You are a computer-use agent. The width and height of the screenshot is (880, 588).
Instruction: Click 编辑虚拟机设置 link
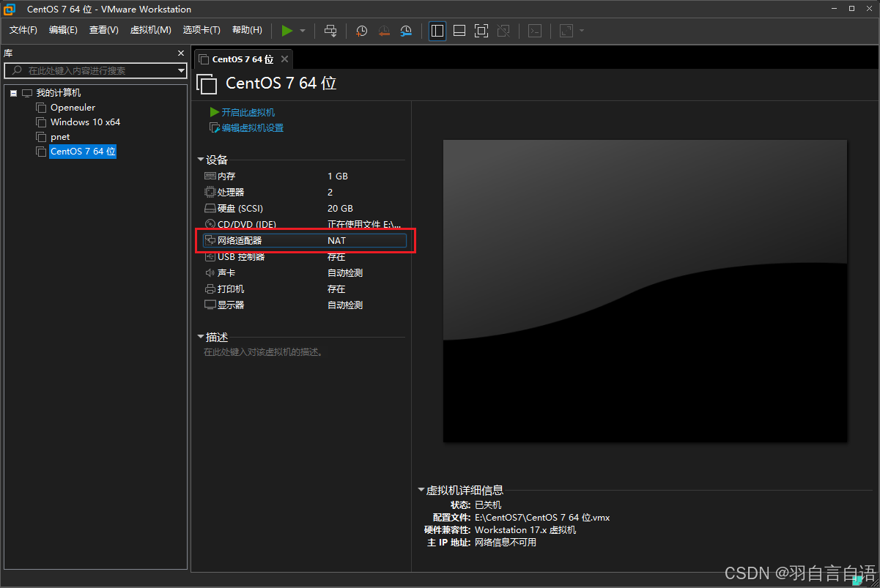(252, 128)
